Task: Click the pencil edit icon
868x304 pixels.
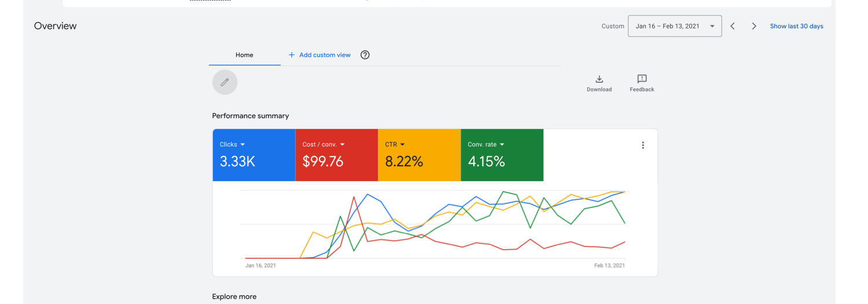Action: (225, 82)
